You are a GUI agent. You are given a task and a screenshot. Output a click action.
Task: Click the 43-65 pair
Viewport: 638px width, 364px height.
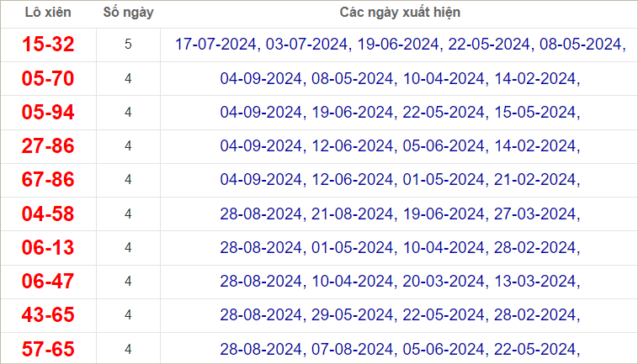[48, 315]
